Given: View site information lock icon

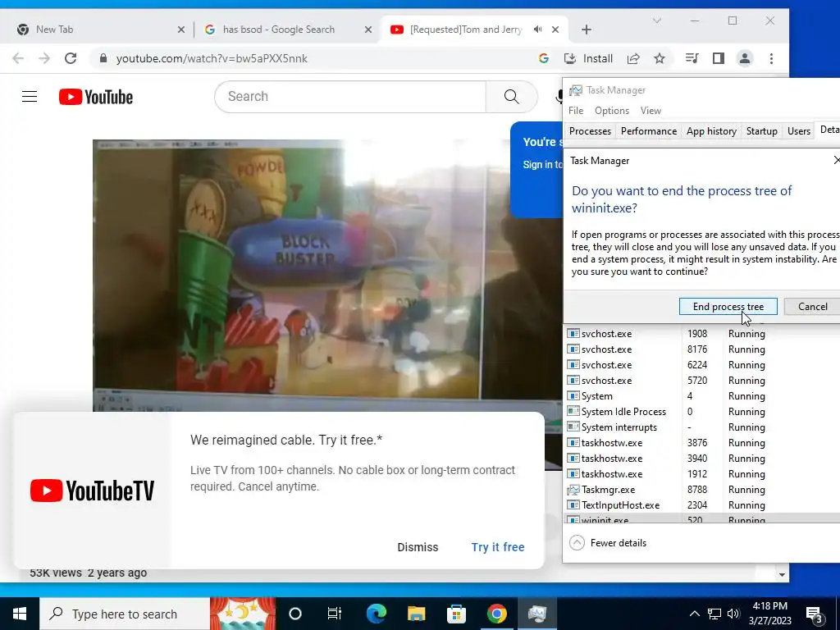Looking at the screenshot, I should pos(103,58).
